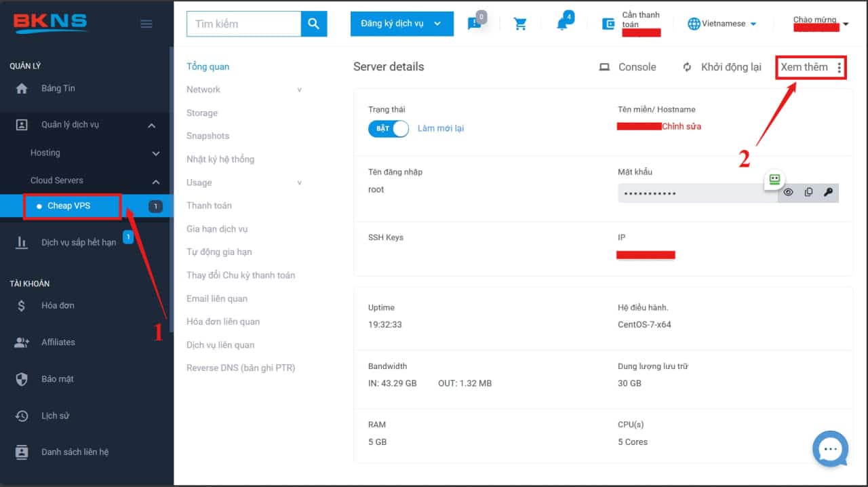The width and height of the screenshot is (868, 487).
Task: Collapse the Cloud Servers submenu
Action: coord(156,181)
